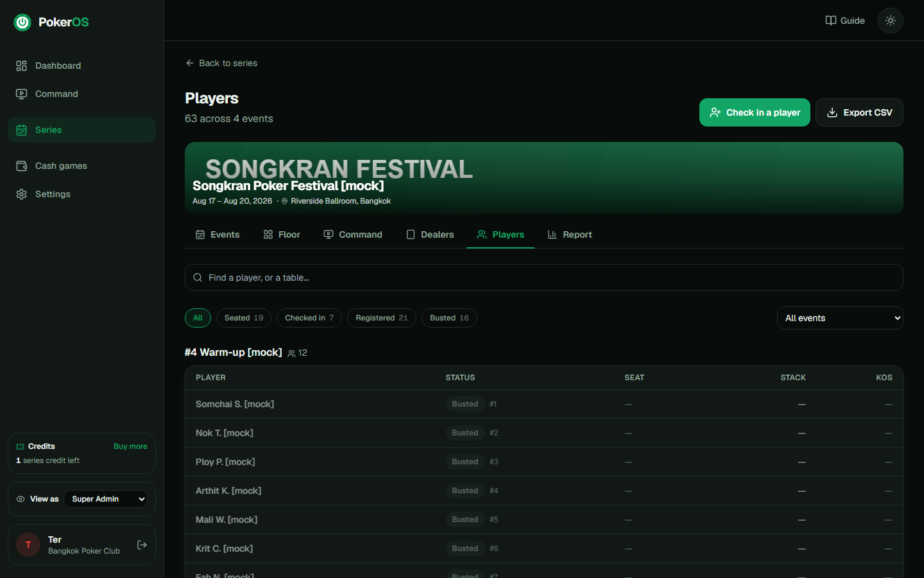The image size is (924, 578).
Task: Click the #4 Warm-up [mock] event heading
Action: (234, 353)
